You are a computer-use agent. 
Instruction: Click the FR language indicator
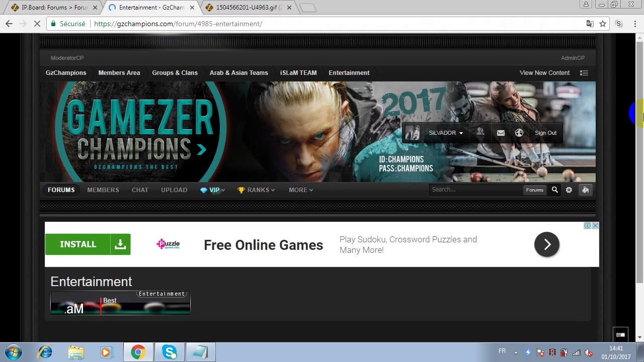tap(502, 351)
